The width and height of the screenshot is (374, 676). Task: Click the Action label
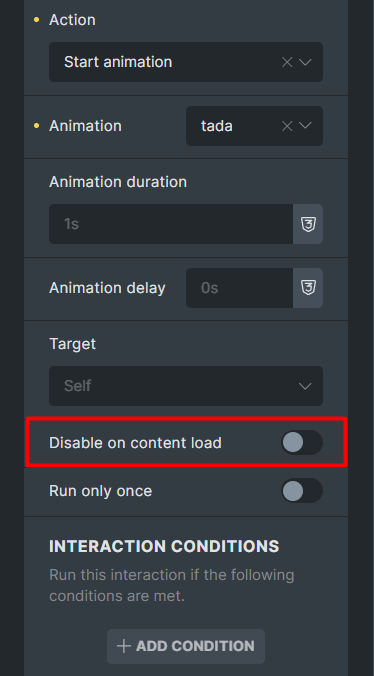(72, 20)
